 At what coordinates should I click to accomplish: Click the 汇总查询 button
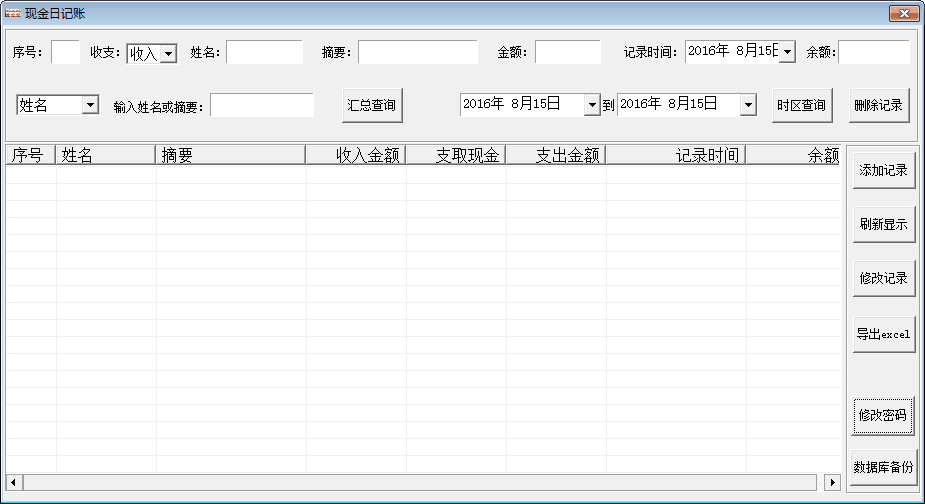click(372, 106)
